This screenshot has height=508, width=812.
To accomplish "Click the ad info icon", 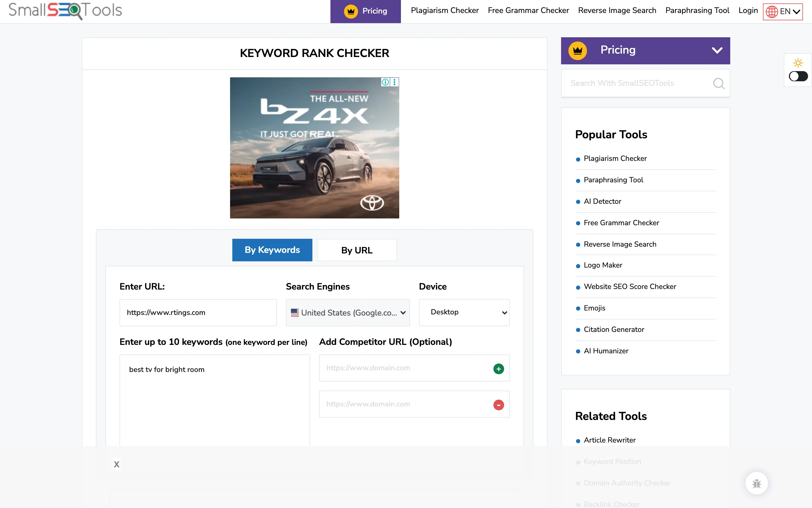I will click(x=385, y=82).
